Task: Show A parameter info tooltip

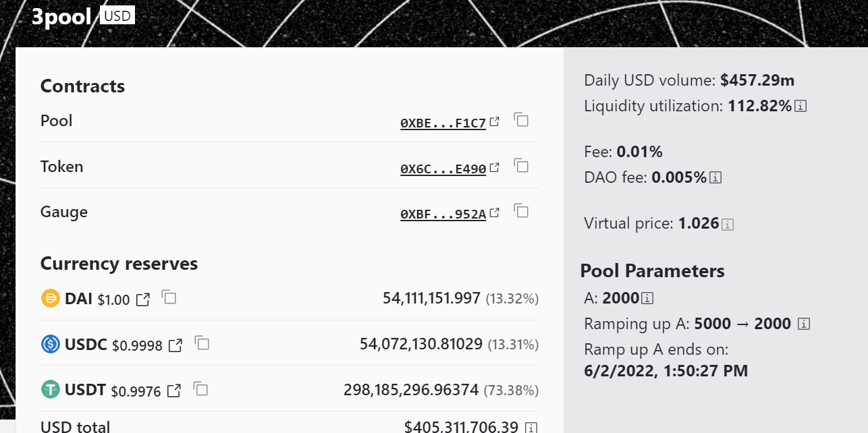Action: (x=647, y=298)
